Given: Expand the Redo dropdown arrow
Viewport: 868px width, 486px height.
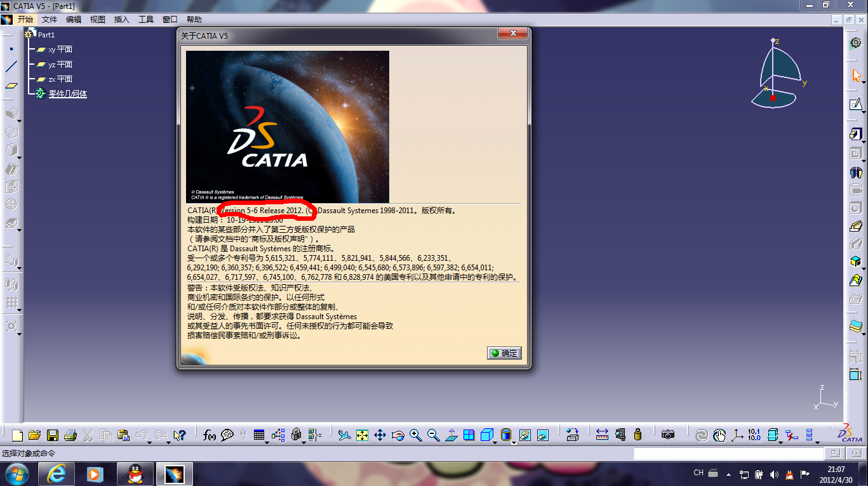Looking at the screenshot, I should (168, 442).
